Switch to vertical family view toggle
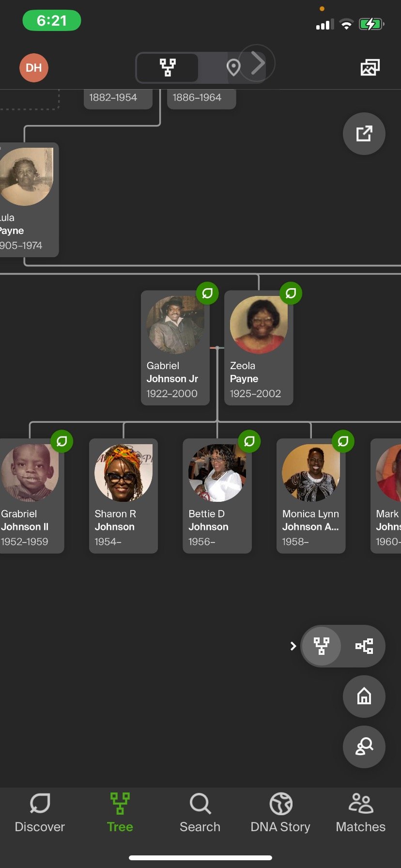 (322, 646)
